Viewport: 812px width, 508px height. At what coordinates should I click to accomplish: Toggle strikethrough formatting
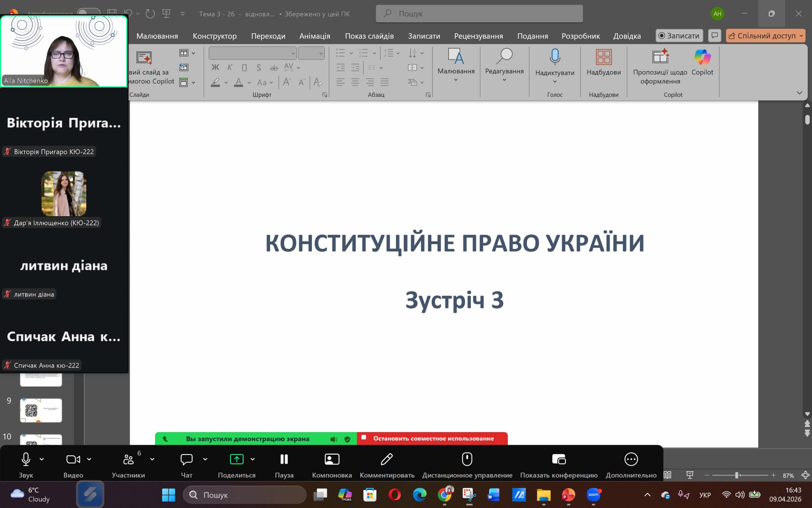274,68
